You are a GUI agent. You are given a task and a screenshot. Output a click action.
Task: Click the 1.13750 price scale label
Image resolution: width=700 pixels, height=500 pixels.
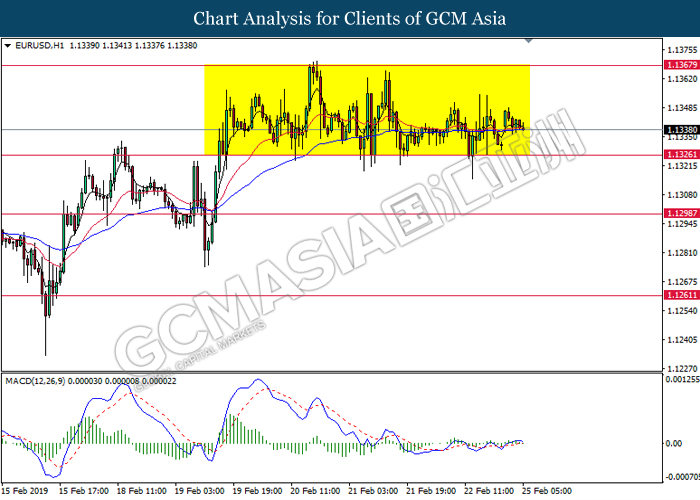click(x=680, y=49)
